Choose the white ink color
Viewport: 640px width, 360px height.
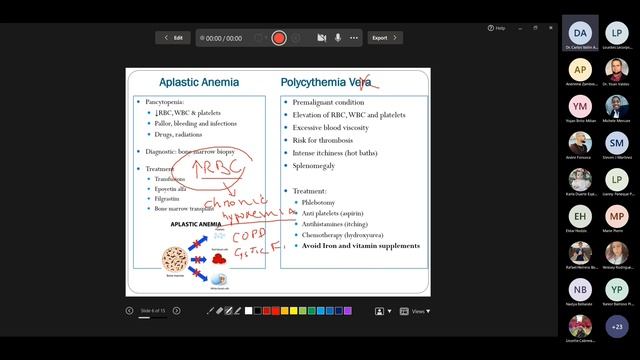click(248, 311)
